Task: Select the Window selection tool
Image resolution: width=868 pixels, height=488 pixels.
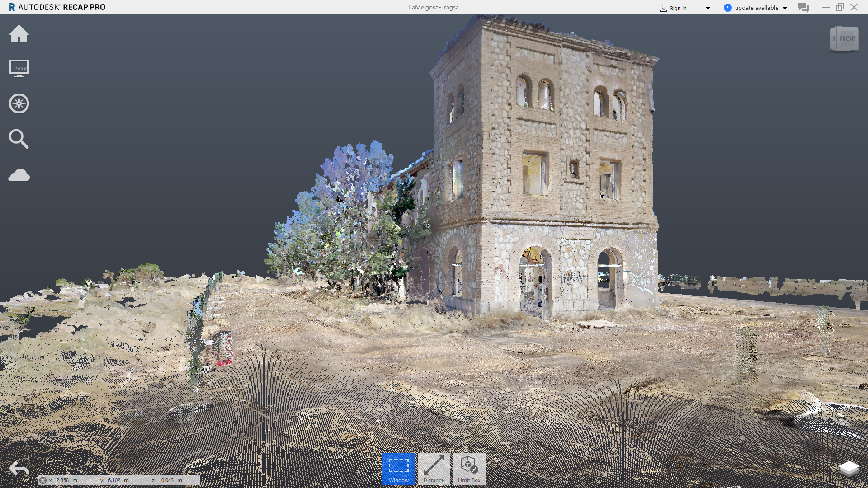Action: (398, 469)
